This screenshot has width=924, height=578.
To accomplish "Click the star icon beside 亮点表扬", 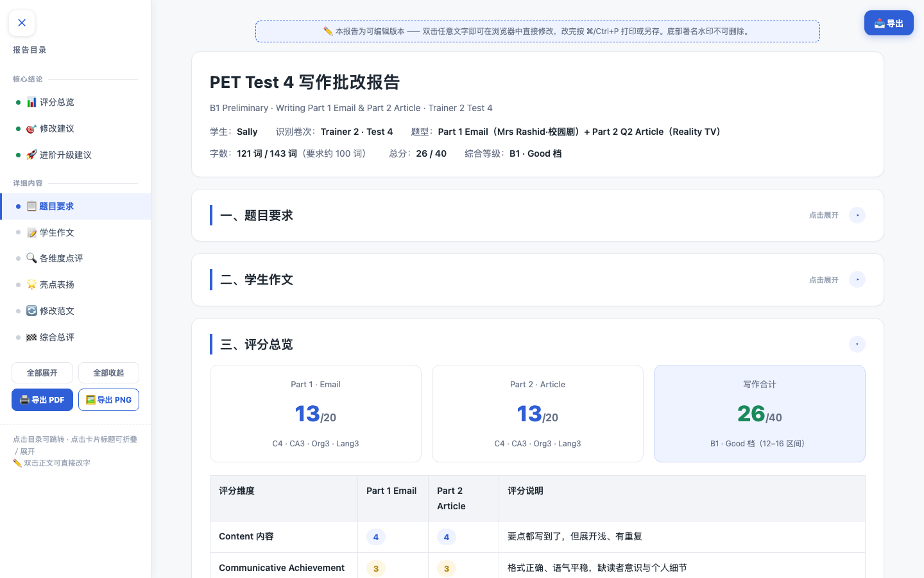I will (x=31, y=285).
